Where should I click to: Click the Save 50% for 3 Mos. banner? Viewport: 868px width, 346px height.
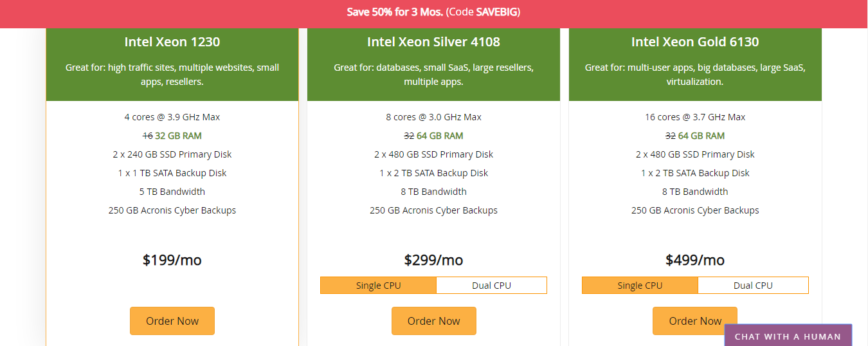[x=434, y=12]
